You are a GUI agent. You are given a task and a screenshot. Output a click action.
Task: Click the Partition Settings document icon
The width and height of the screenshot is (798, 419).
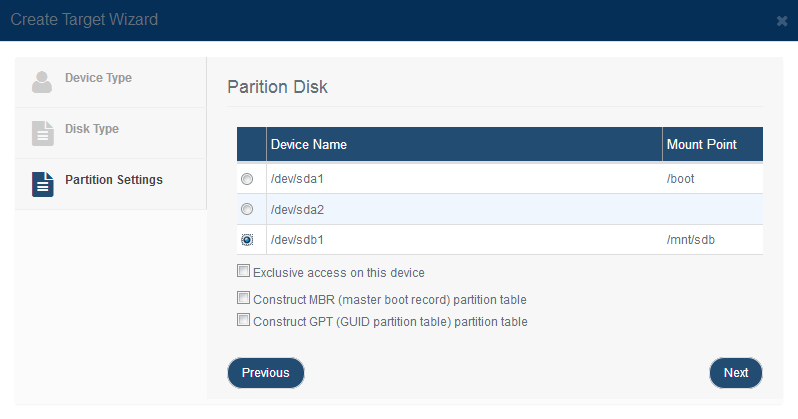43,184
